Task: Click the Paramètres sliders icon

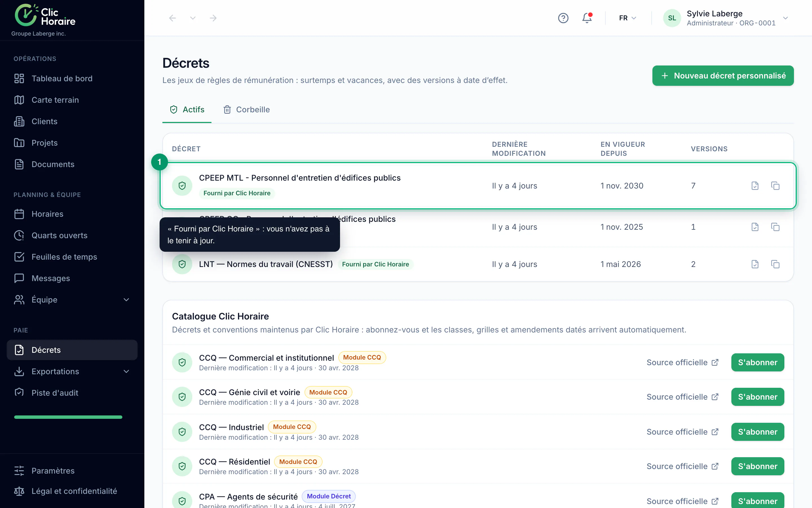Action: coord(19,471)
